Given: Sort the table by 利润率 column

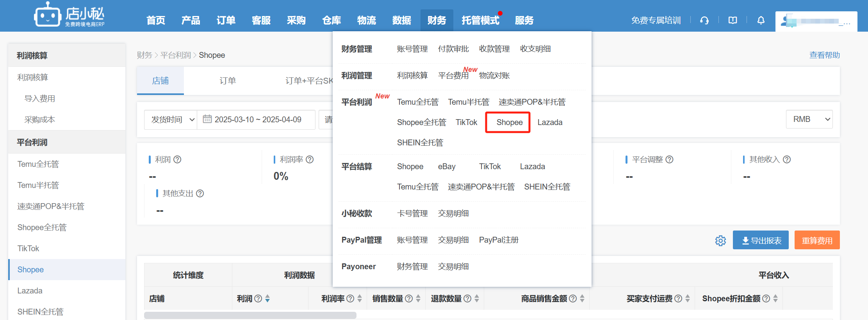Looking at the screenshot, I should point(360,299).
